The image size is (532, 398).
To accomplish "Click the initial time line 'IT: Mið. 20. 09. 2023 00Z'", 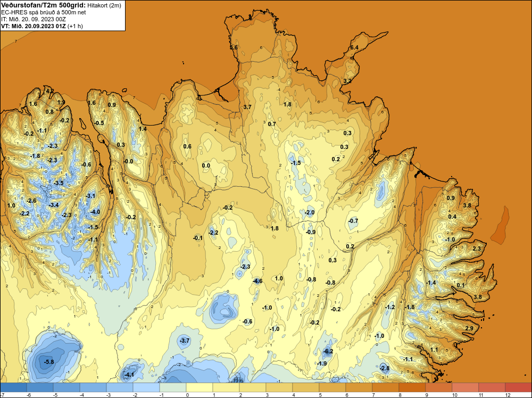I will [x=33, y=19].
